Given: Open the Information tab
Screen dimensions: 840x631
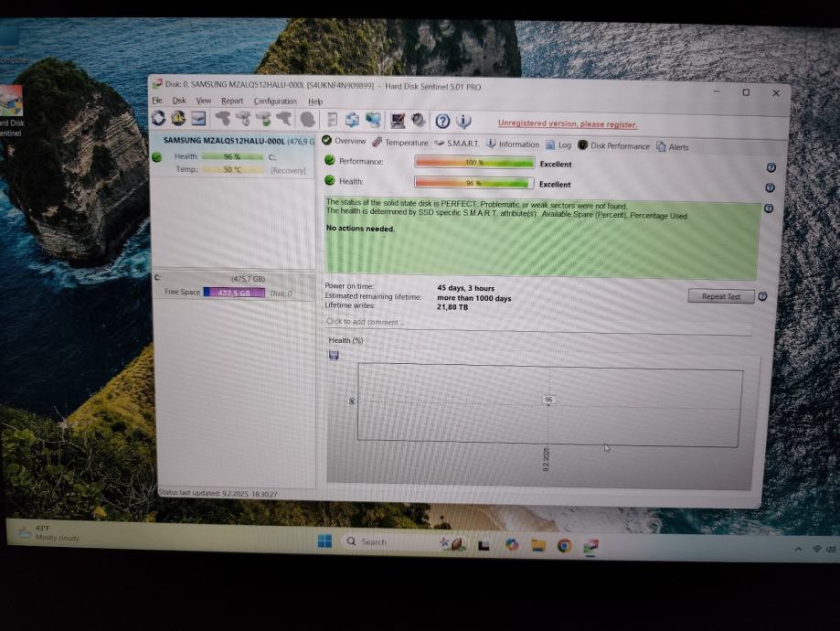Looking at the screenshot, I should 513,144.
